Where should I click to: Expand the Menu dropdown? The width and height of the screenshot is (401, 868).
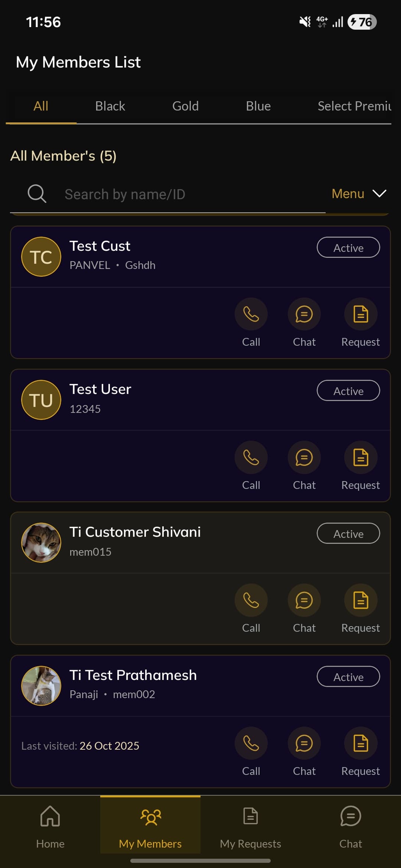click(348, 193)
